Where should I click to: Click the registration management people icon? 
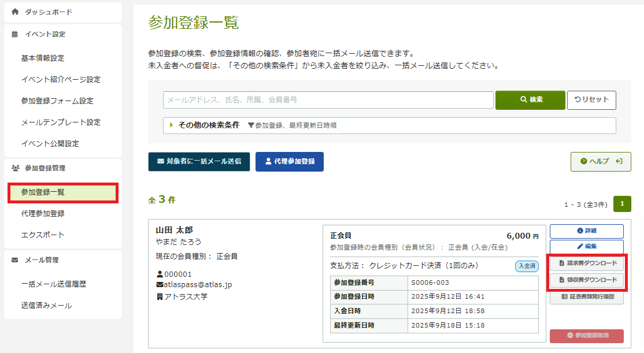(x=15, y=168)
